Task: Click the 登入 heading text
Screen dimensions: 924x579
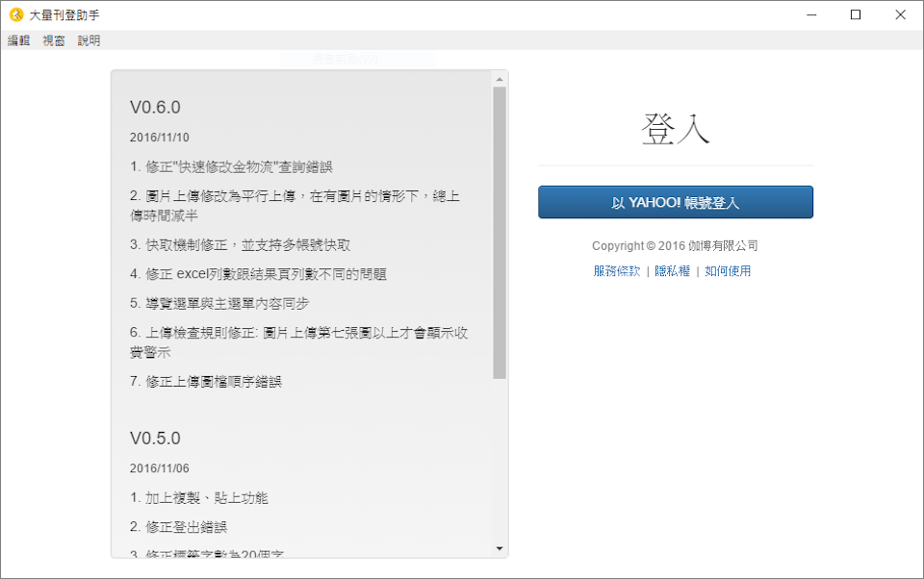Action: (675, 130)
